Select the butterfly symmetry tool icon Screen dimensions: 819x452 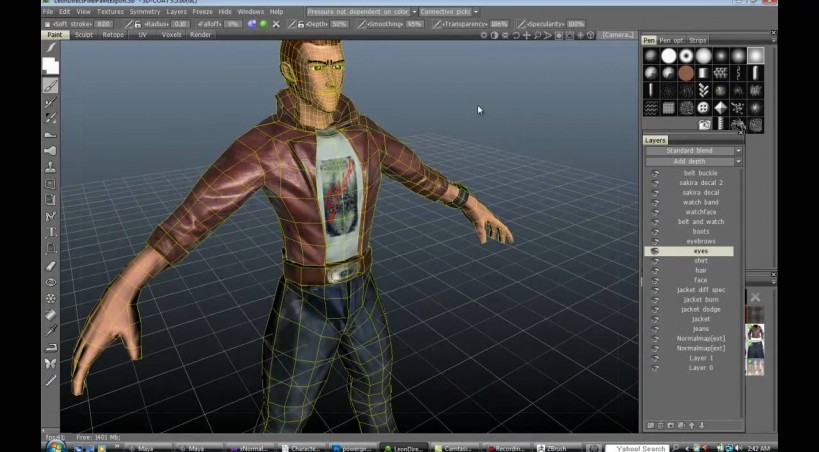50,363
